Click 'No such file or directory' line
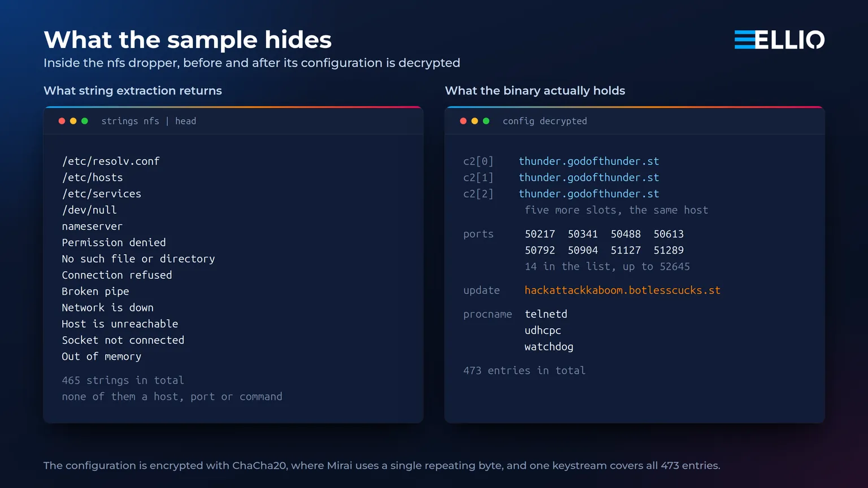This screenshot has height=488, width=868. pos(138,259)
